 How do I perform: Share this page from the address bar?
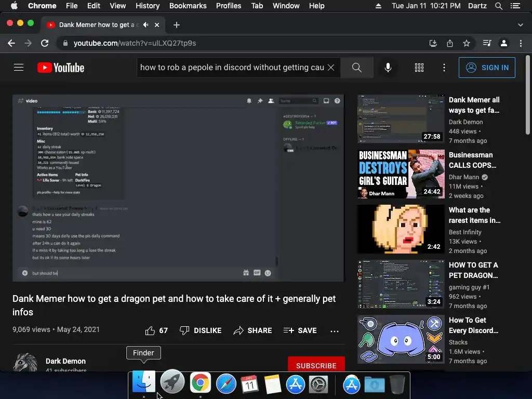[x=450, y=43]
